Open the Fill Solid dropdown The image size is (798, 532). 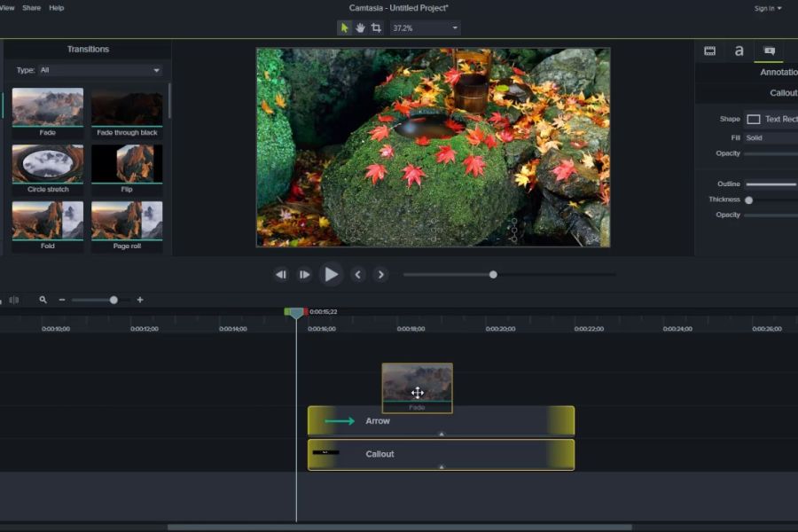coord(771,138)
